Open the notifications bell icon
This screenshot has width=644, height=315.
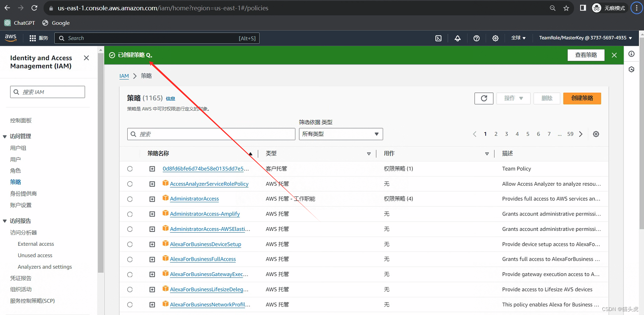coord(457,38)
